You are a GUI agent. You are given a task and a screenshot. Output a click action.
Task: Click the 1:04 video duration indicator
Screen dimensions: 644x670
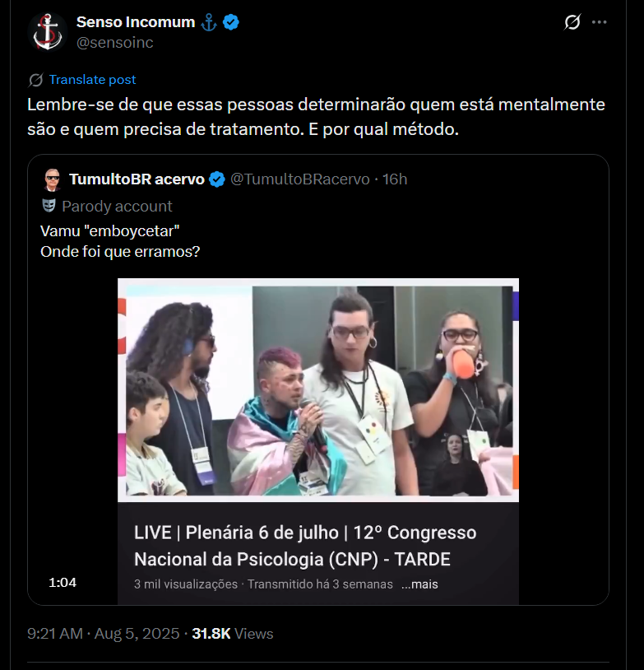click(x=63, y=583)
